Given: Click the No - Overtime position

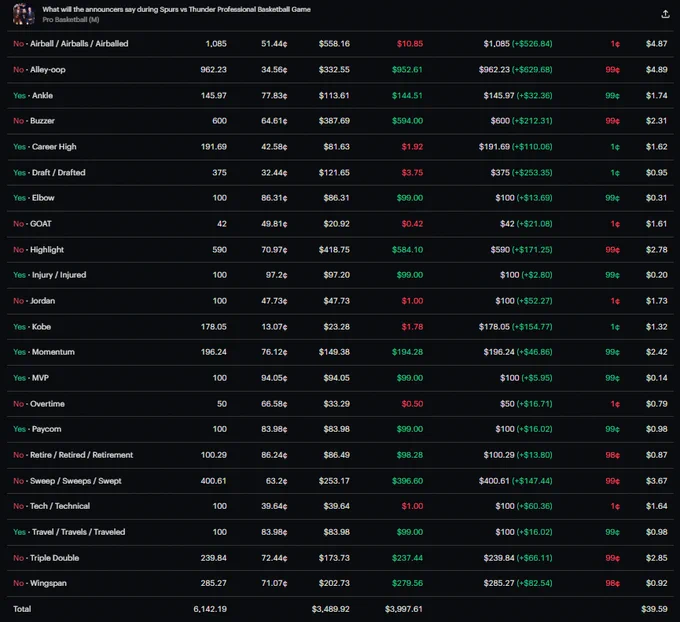Looking at the screenshot, I should tap(340, 404).
